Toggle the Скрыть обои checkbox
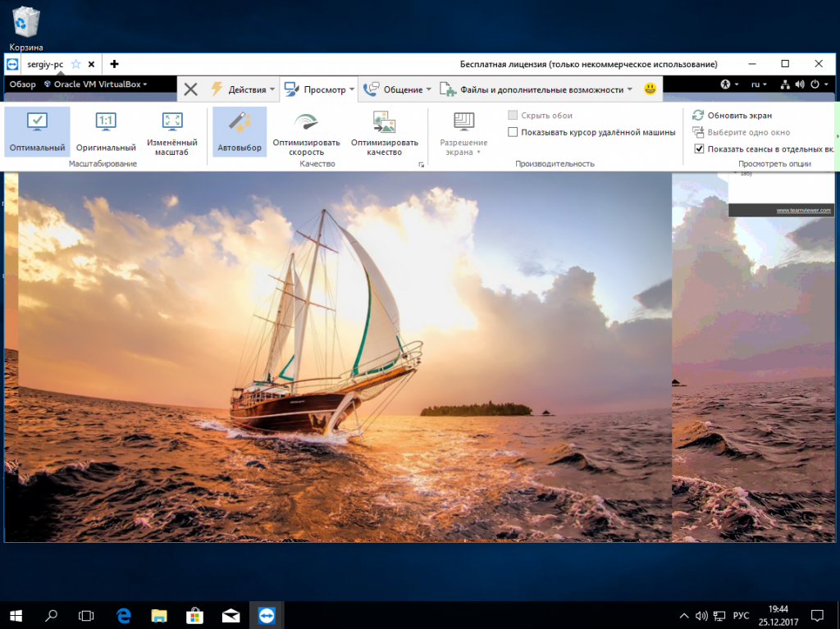 click(513, 116)
